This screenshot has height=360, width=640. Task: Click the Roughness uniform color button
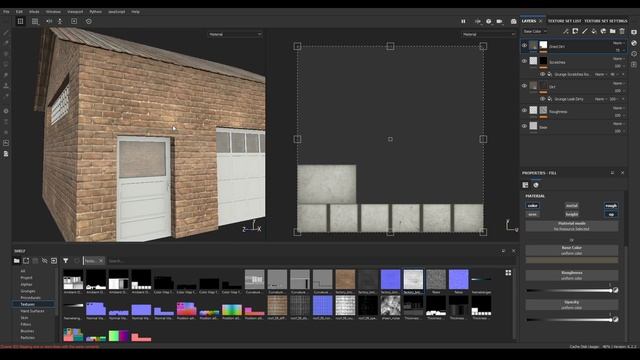(x=571, y=275)
